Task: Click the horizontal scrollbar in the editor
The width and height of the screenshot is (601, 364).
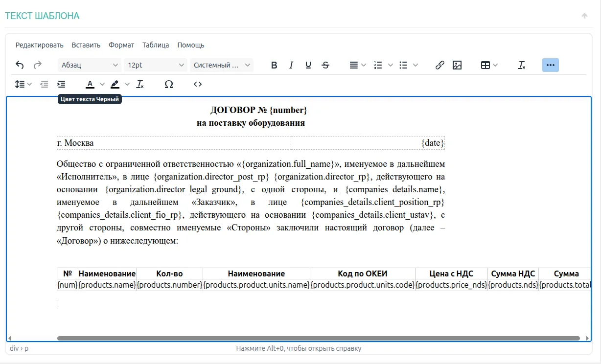Action: 318,338
